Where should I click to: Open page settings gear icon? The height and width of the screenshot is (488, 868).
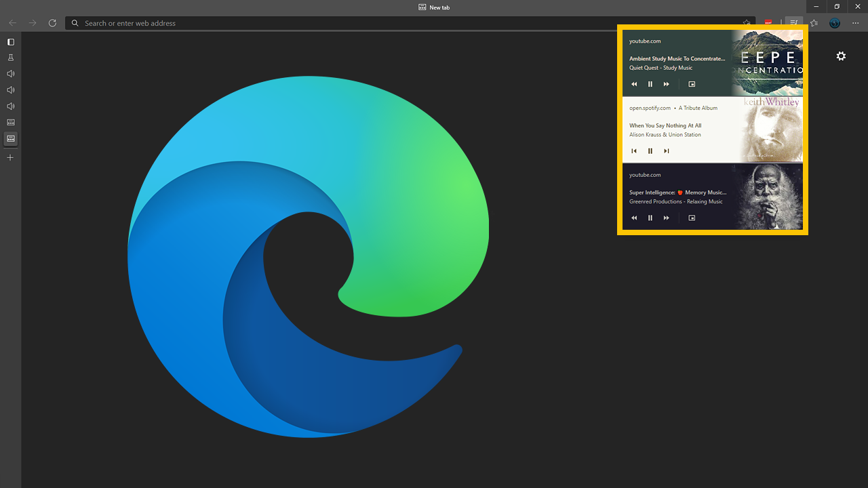point(841,56)
